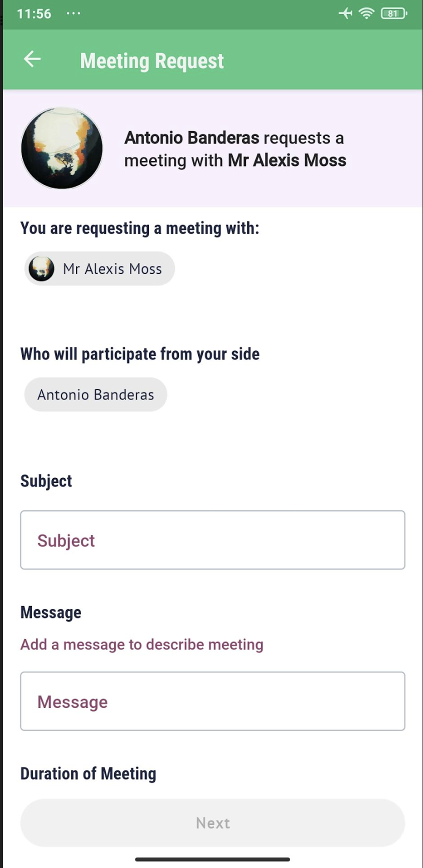Tap the 'Add a message to describe meeting' hint
This screenshot has height=868, width=423.
[142, 644]
